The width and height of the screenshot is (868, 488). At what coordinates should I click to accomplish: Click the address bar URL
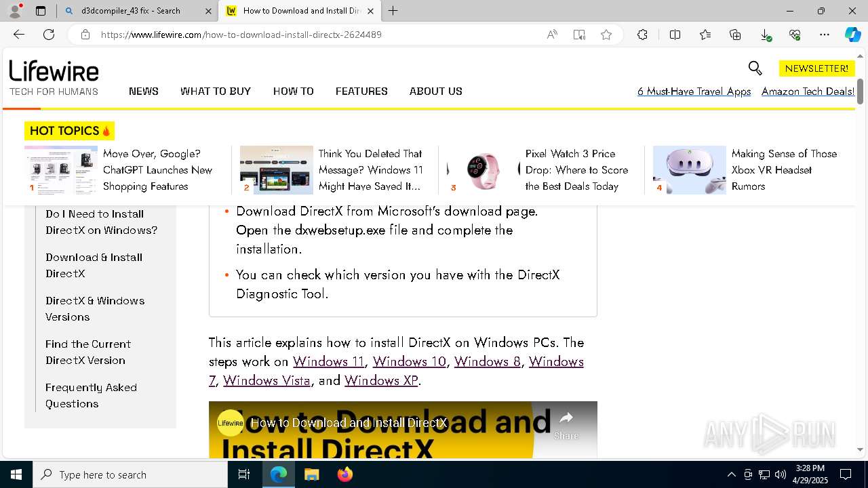pyautogui.click(x=241, y=35)
